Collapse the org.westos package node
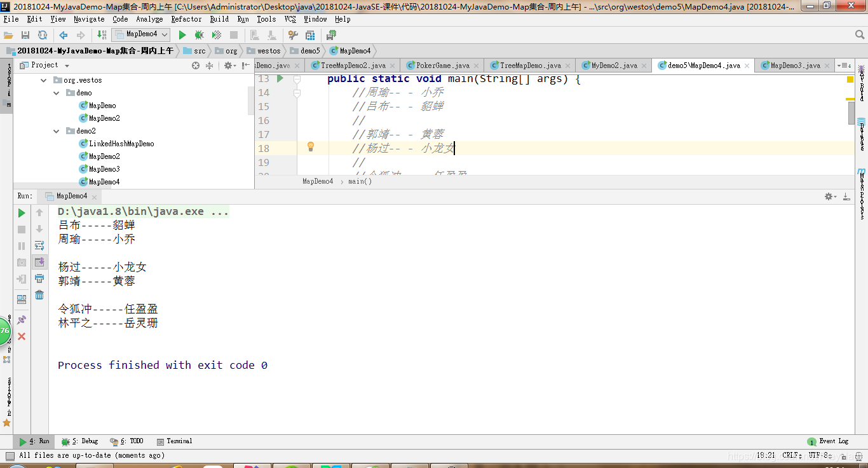The height and width of the screenshot is (468, 868). [x=44, y=80]
